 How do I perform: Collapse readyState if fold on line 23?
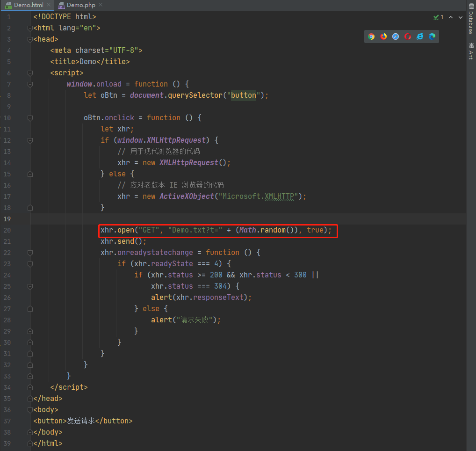[30, 264]
